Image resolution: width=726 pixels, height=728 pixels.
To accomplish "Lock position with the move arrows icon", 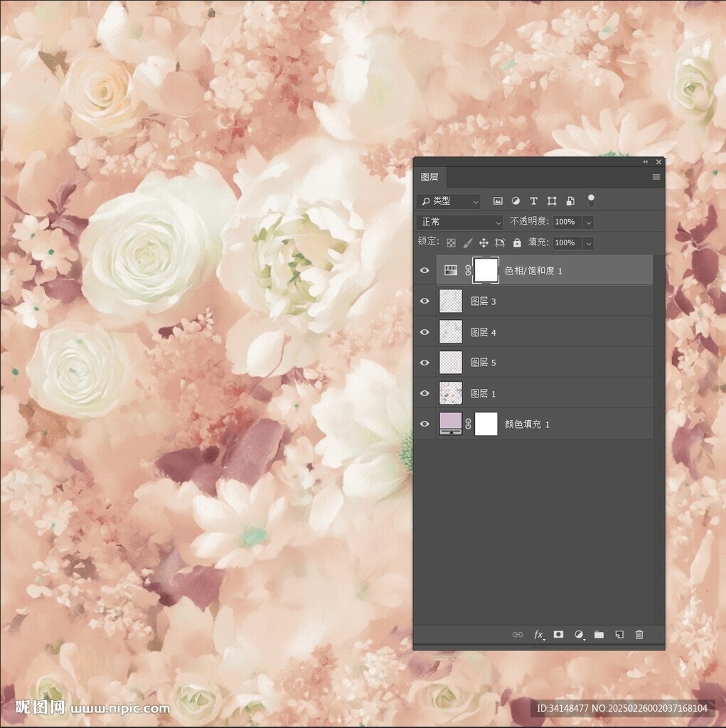I will click(x=484, y=242).
